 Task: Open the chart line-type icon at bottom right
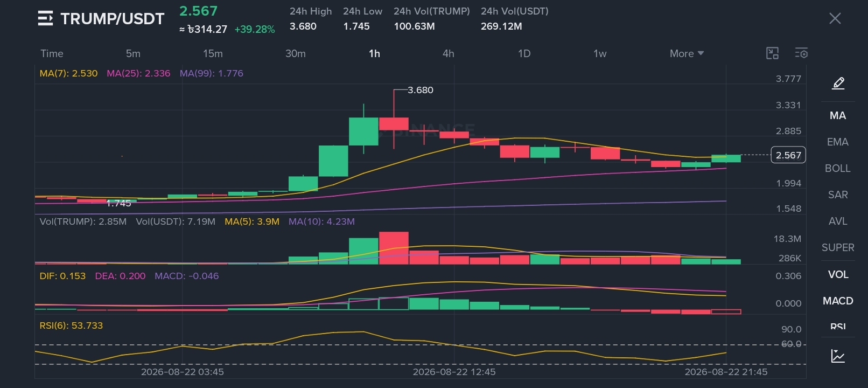(x=838, y=356)
